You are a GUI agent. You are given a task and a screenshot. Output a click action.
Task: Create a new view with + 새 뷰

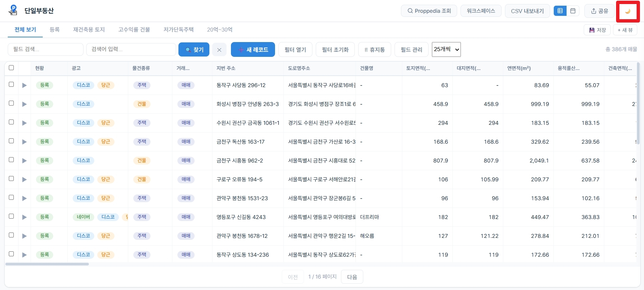click(x=625, y=30)
